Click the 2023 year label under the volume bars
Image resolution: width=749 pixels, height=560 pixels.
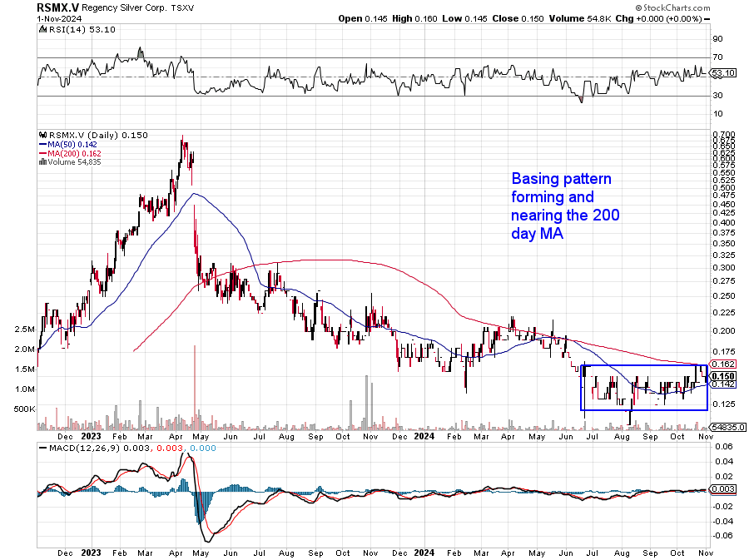click(x=91, y=436)
